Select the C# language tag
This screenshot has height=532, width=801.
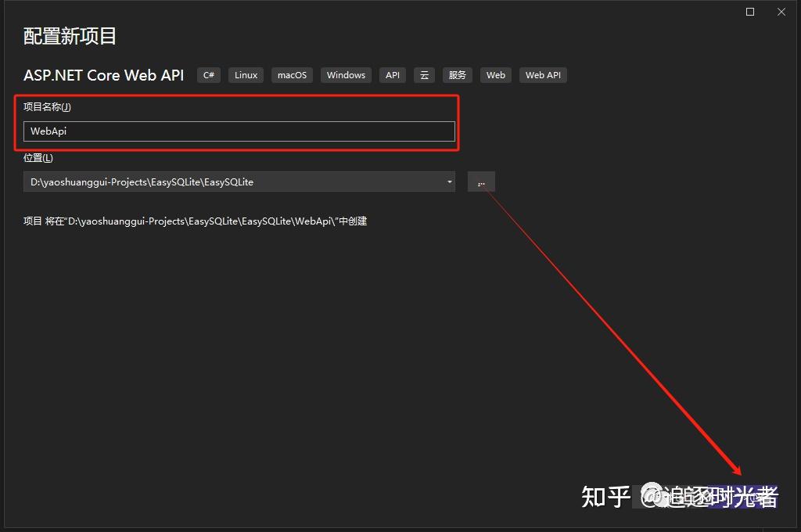(x=208, y=74)
